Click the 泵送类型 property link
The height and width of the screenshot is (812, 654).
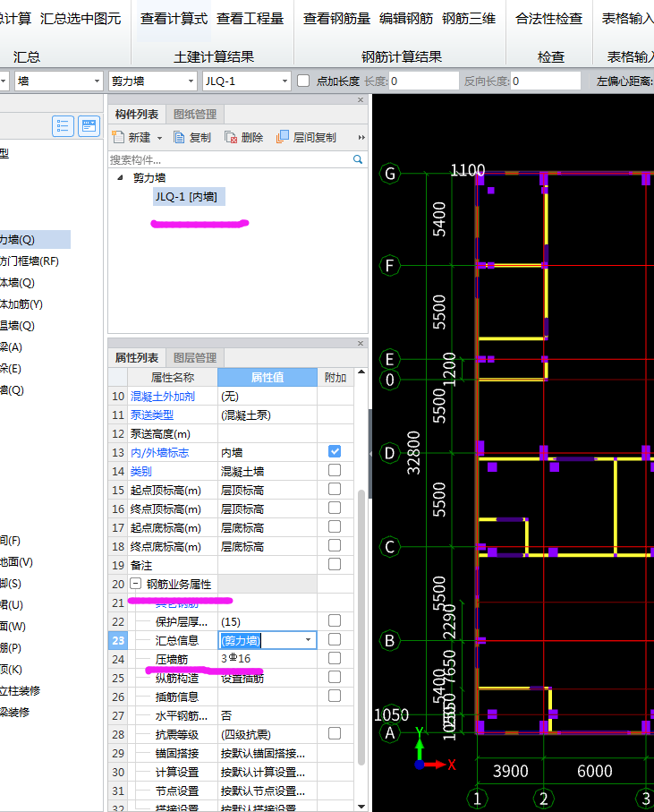152,415
